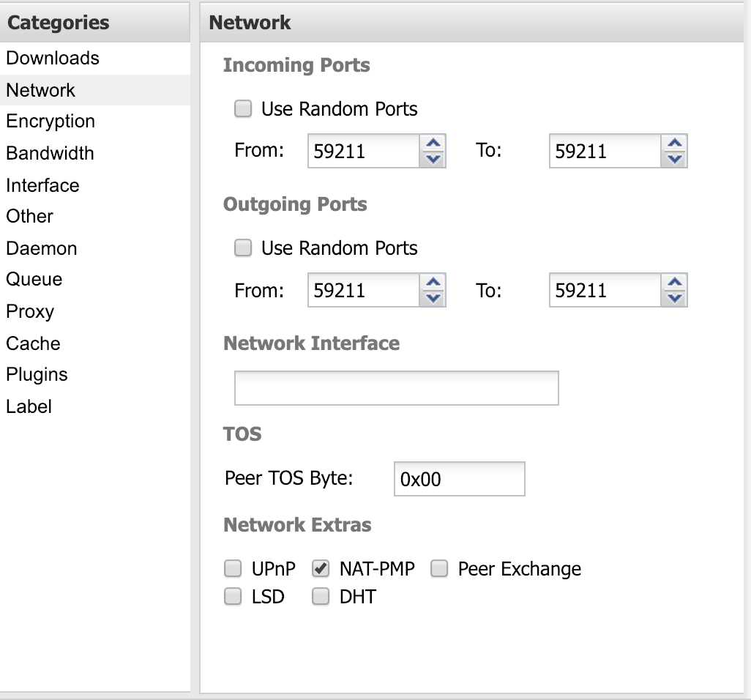Turn on Peer Exchange

pyautogui.click(x=439, y=569)
